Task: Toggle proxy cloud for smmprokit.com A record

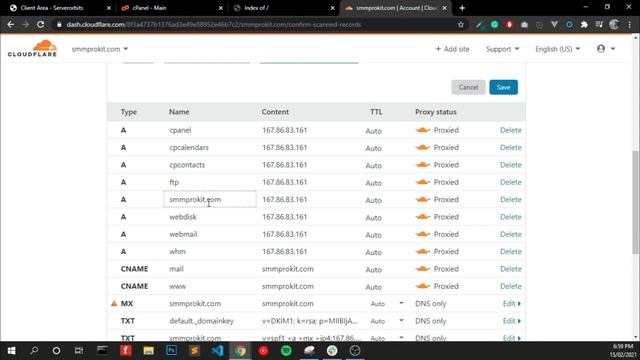Action: coord(423,200)
